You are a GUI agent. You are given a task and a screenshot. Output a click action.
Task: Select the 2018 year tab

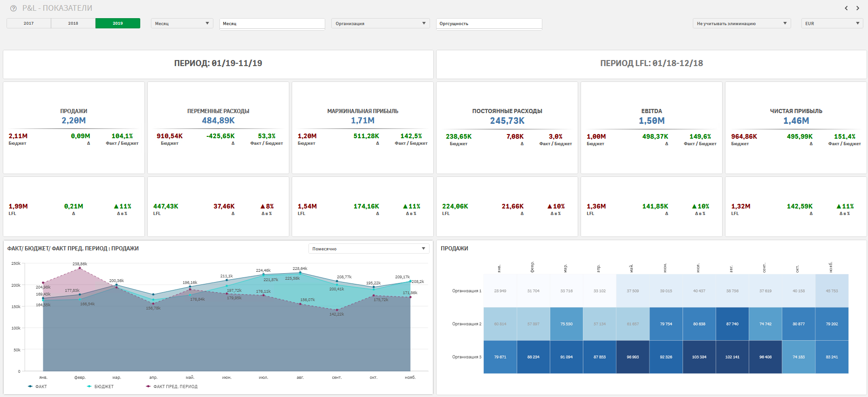[73, 23]
